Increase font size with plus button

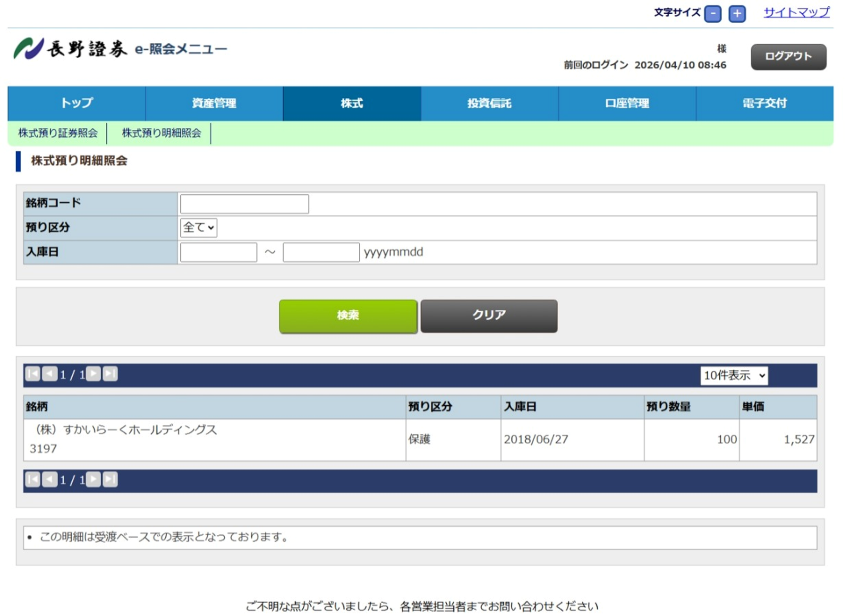point(737,14)
